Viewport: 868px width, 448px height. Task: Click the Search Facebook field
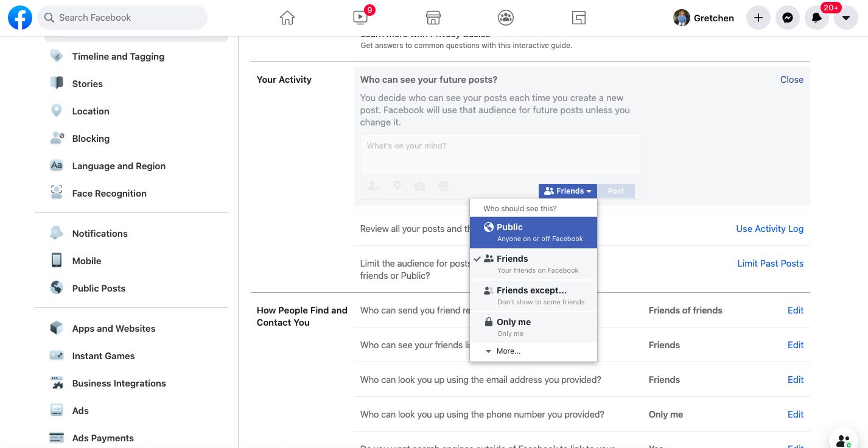click(122, 18)
